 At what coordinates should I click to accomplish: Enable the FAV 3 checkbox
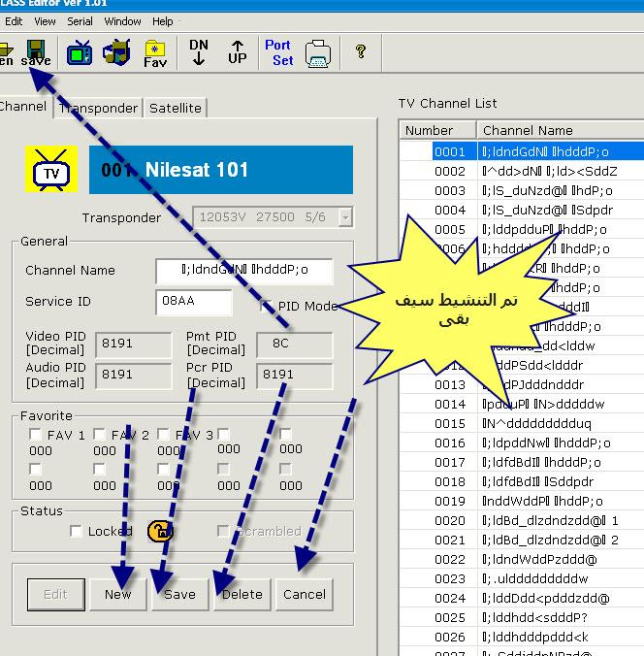[x=163, y=435]
